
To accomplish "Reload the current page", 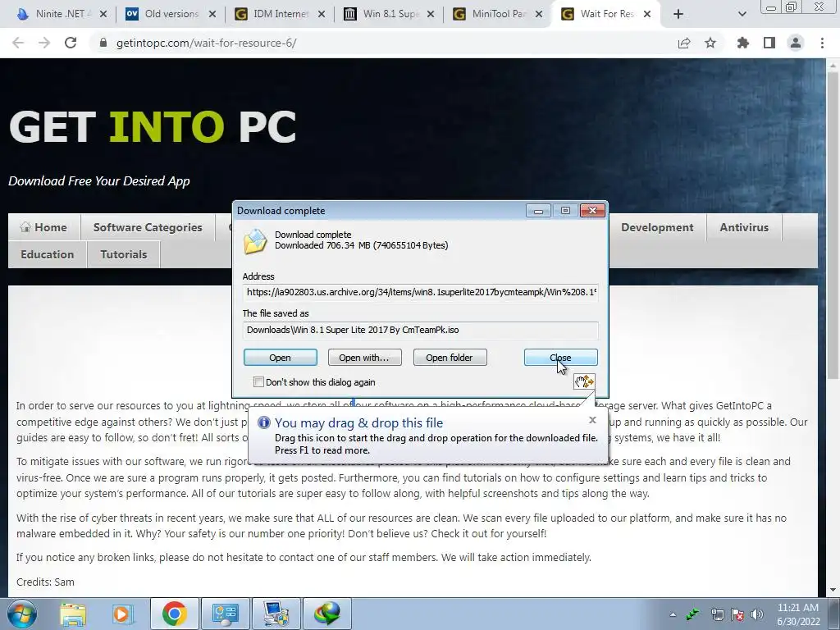I will 71,43.
